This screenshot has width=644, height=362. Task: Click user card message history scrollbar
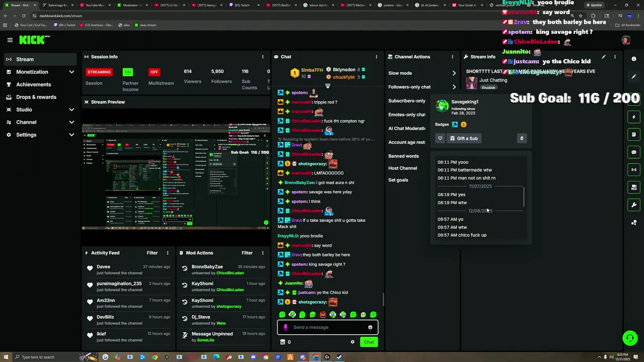[x=524, y=197]
